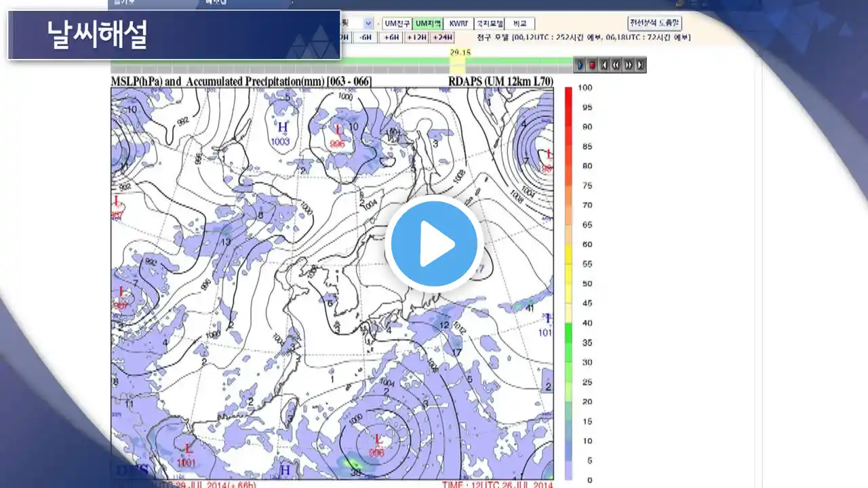Advance 24 hours with +24H
The image size is (868, 488).
tap(442, 38)
